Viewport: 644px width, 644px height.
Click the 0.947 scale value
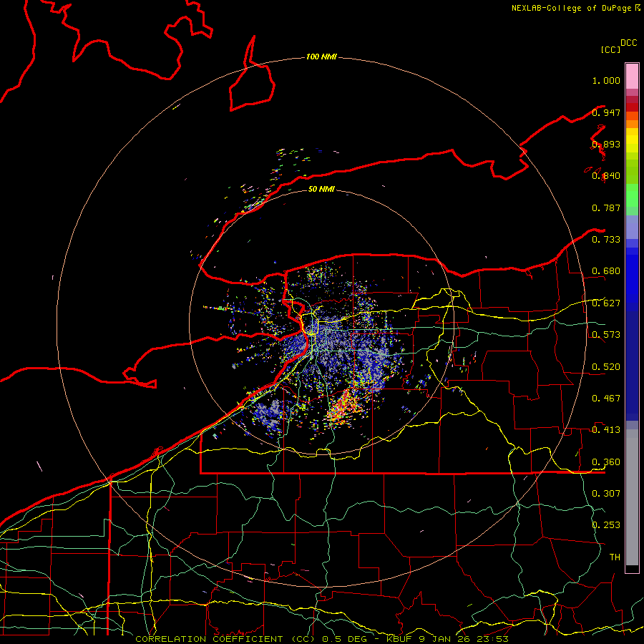(x=606, y=112)
